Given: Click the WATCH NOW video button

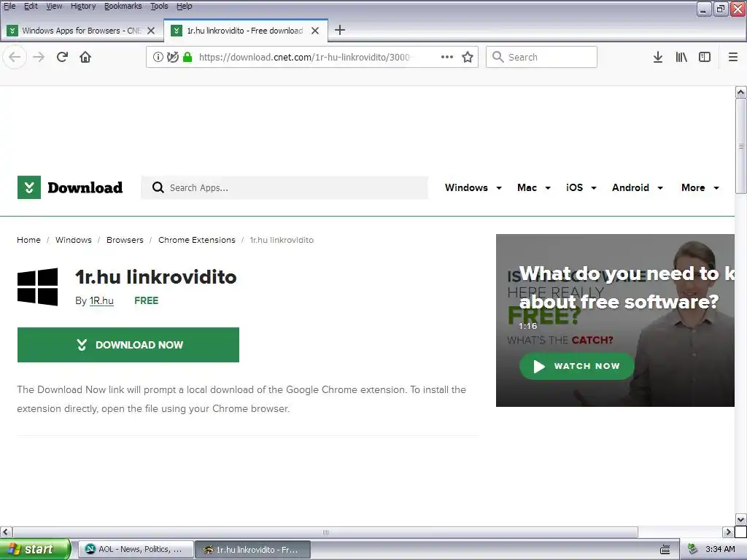Looking at the screenshot, I should point(577,366).
